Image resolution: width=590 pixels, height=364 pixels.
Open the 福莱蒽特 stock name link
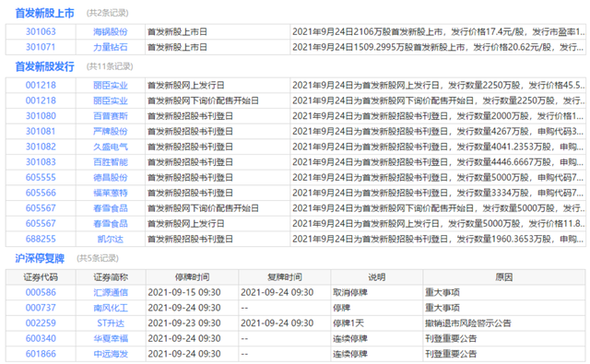coord(111,193)
